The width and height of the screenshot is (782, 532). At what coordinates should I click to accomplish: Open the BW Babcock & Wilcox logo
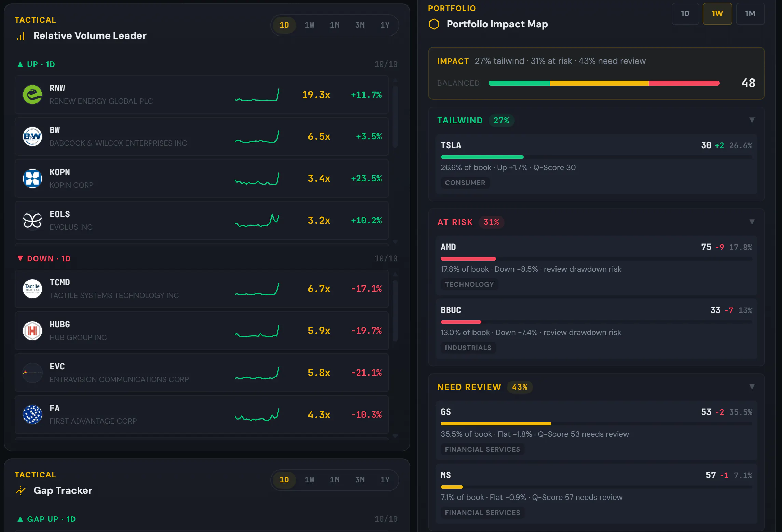pyautogui.click(x=32, y=137)
